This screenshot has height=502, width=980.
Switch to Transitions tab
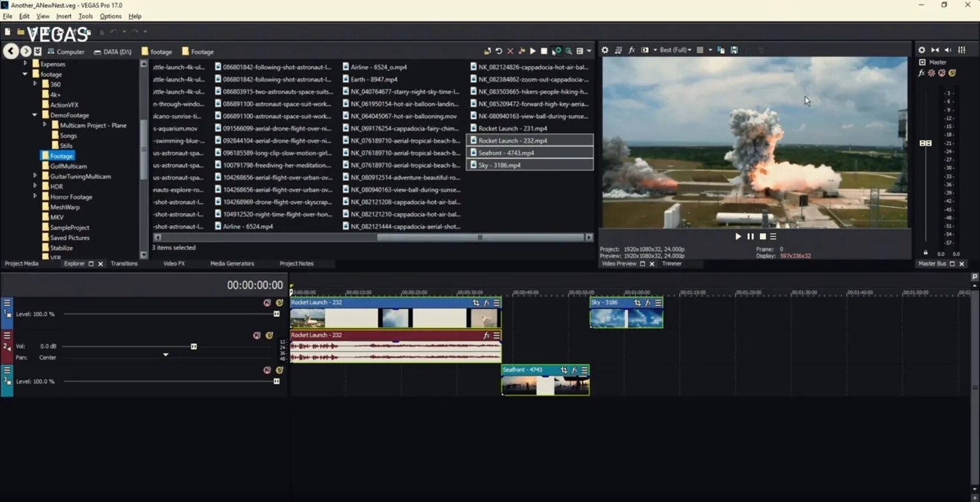pos(124,264)
